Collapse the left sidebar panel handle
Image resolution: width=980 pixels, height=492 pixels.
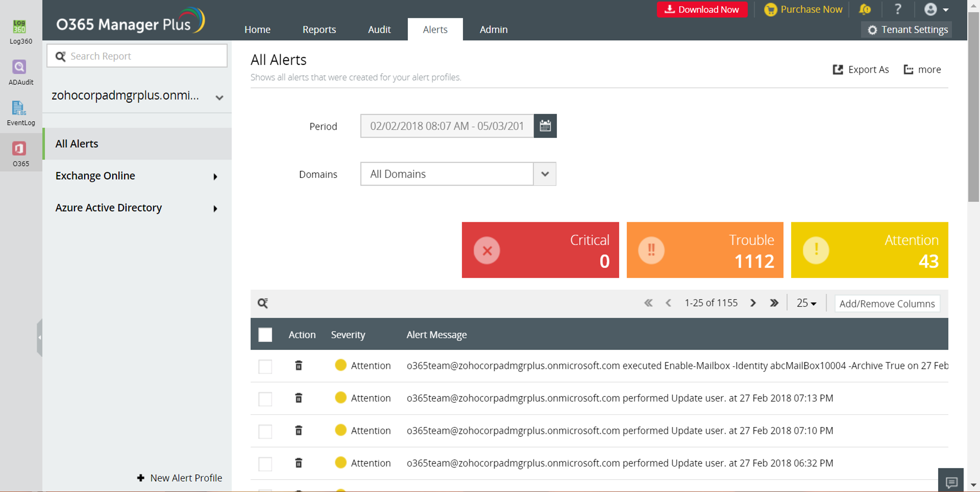pyautogui.click(x=39, y=337)
